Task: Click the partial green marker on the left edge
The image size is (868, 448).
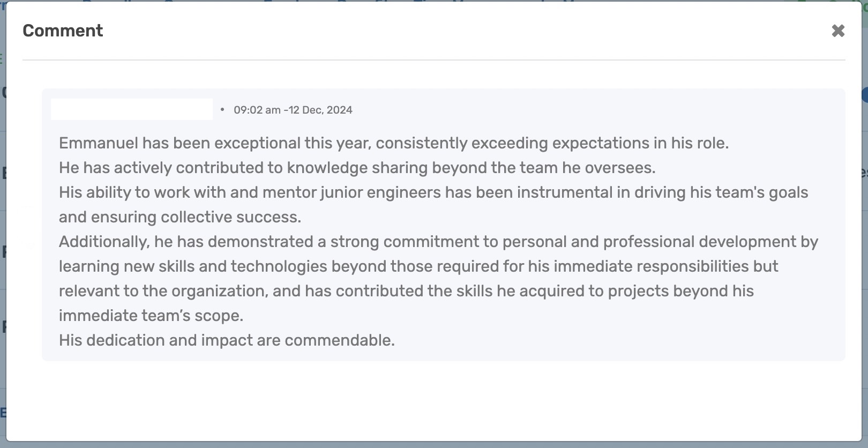Action: pos(1,56)
